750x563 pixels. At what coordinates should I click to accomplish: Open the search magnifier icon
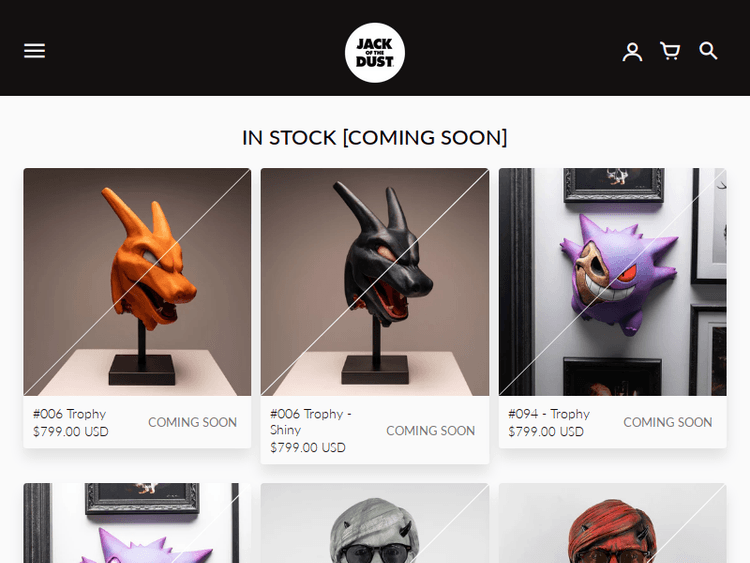click(708, 51)
